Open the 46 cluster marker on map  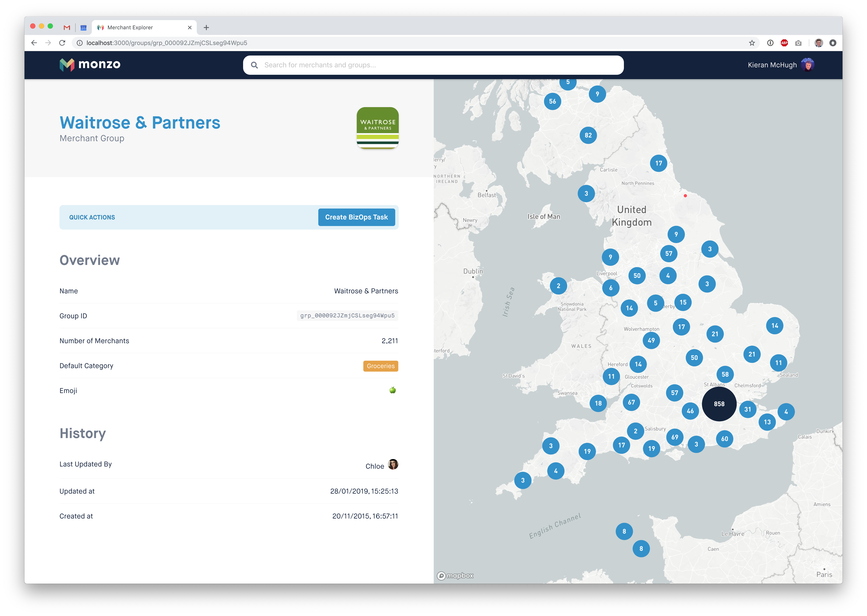point(690,411)
